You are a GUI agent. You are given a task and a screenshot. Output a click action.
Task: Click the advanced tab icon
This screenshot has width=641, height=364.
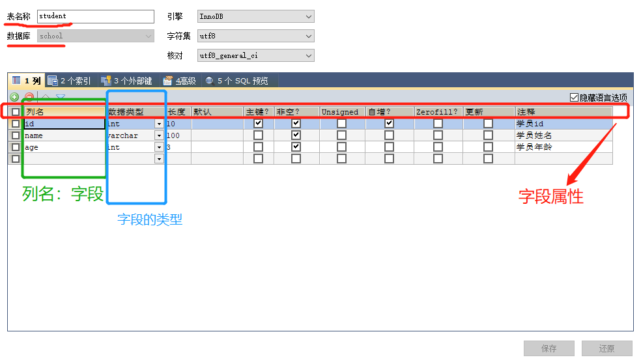[167, 81]
